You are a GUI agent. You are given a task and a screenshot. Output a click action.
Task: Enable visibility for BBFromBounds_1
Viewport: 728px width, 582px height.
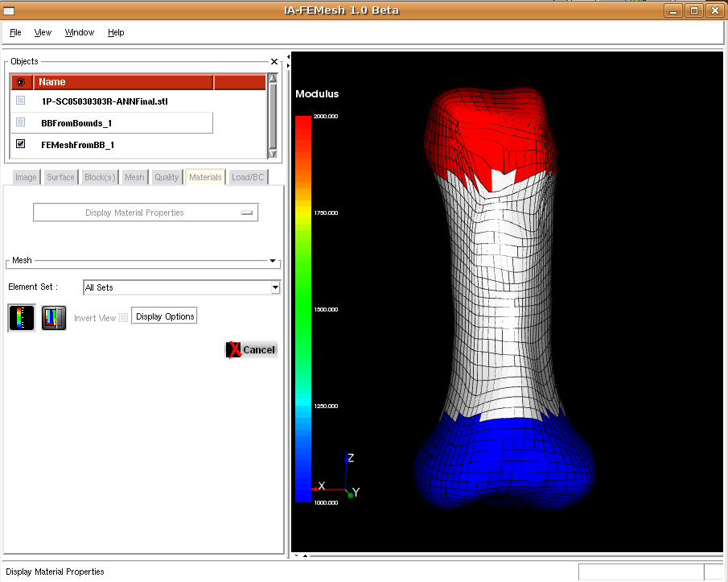[x=21, y=122]
